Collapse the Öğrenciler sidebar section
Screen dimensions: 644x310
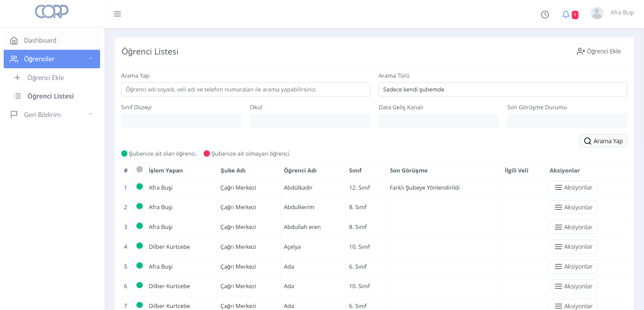click(x=90, y=59)
